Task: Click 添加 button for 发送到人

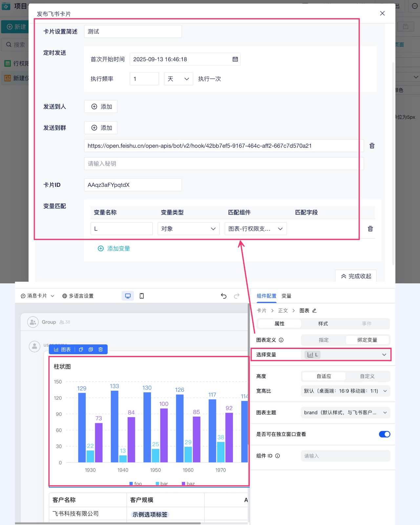Action: pyautogui.click(x=101, y=106)
